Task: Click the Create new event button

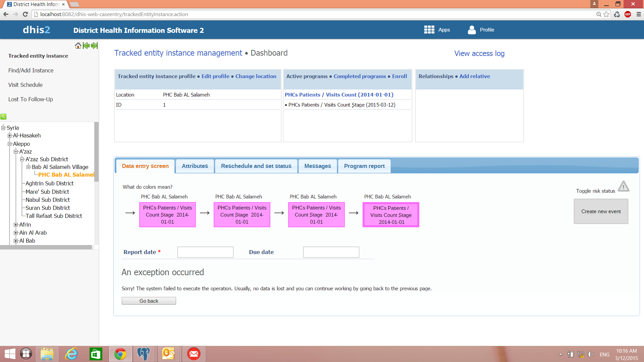Action: coord(601,212)
